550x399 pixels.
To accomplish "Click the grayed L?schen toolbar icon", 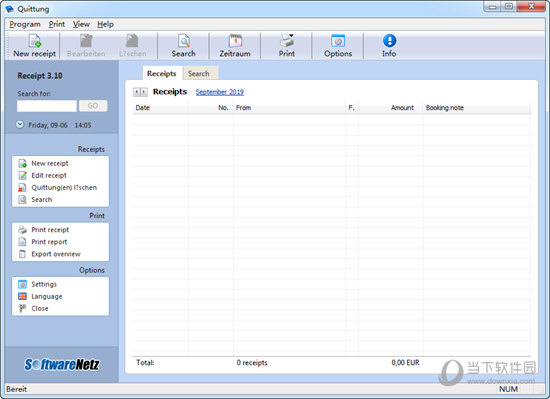I will pyautogui.click(x=132, y=41).
